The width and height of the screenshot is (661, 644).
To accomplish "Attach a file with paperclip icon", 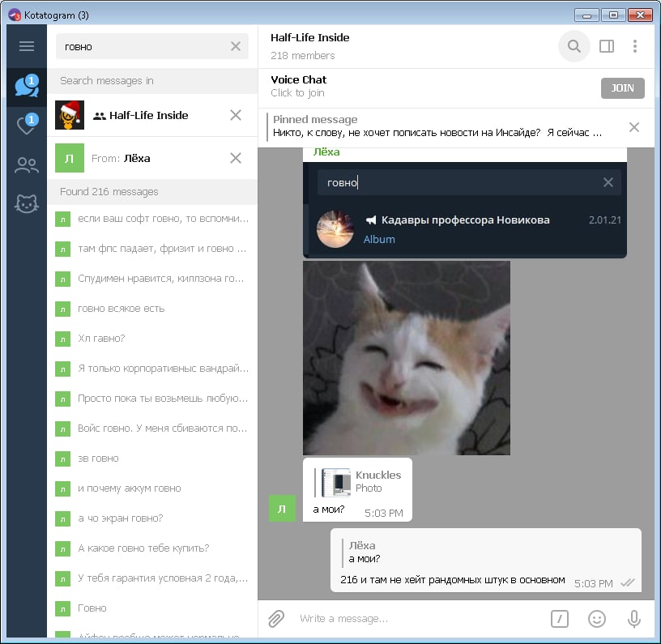I will [x=276, y=619].
